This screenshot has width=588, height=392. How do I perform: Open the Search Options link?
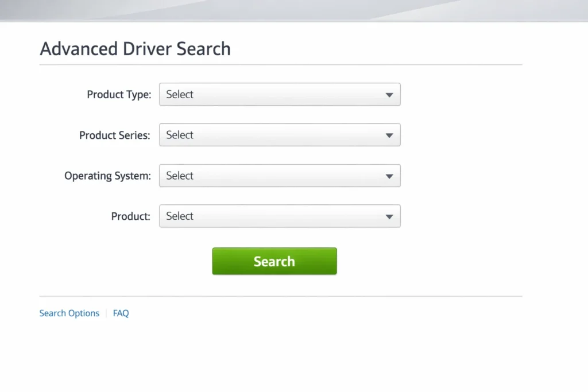tap(69, 313)
